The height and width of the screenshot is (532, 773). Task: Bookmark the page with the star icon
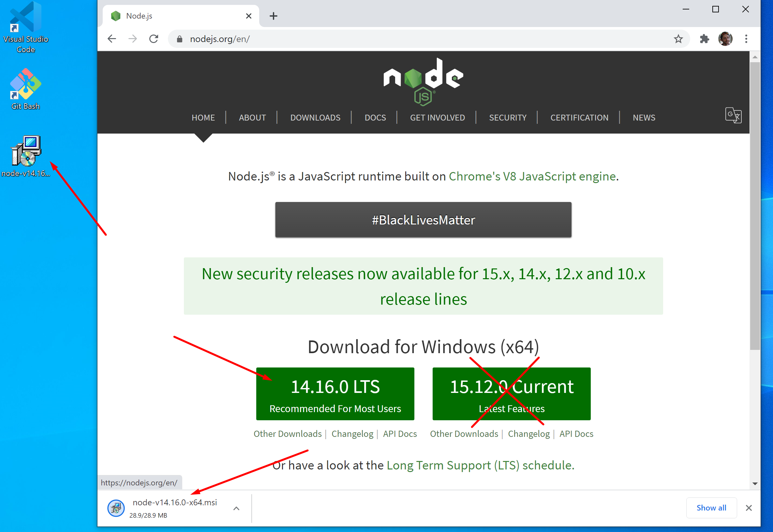coord(678,39)
